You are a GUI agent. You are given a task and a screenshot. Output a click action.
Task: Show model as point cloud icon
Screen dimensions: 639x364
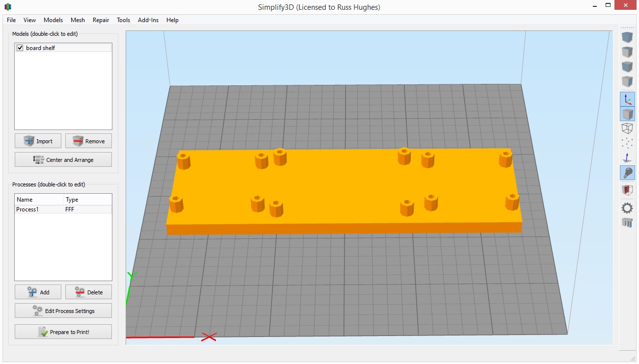coord(627,143)
